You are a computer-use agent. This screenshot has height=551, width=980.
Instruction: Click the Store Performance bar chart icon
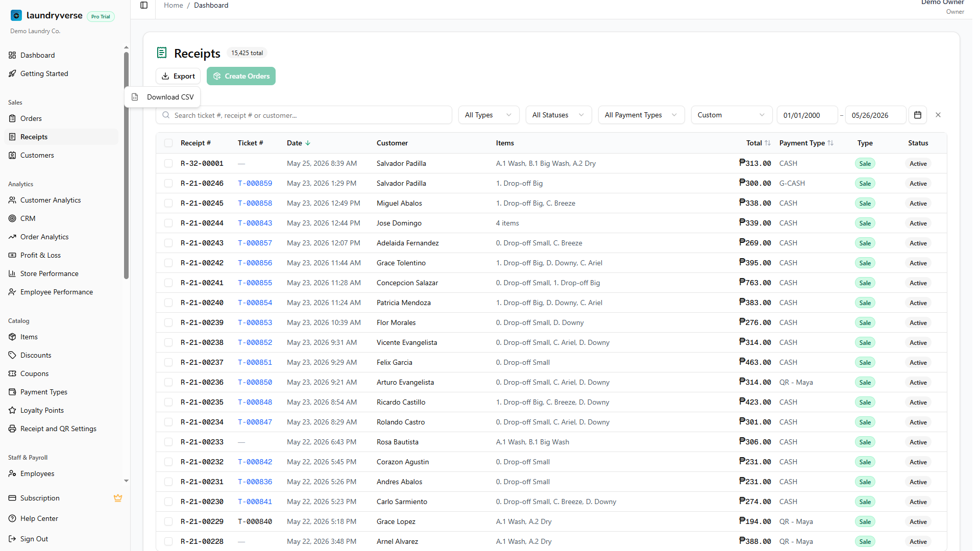click(x=12, y=273)
